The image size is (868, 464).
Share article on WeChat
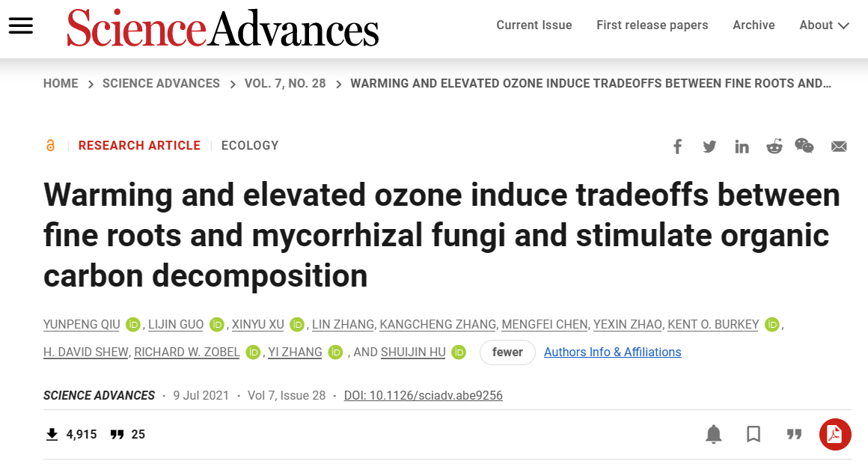pyautogui.click(x=804, y=146)
